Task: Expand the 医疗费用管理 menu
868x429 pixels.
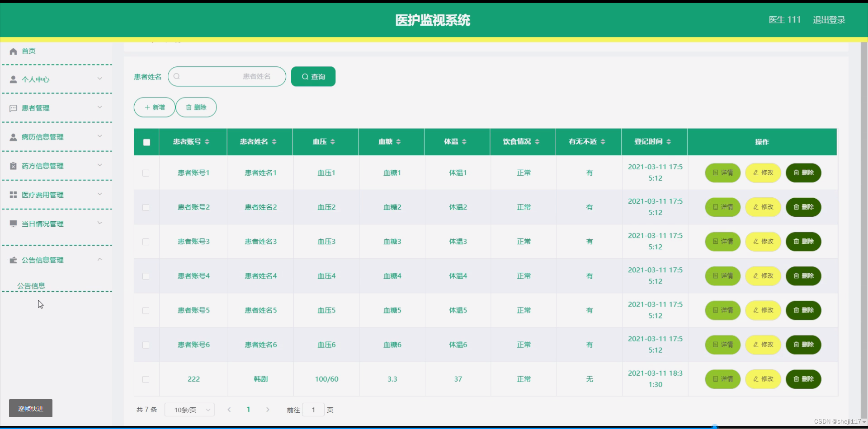Action: pyautogui.click(x=57, y=195)
